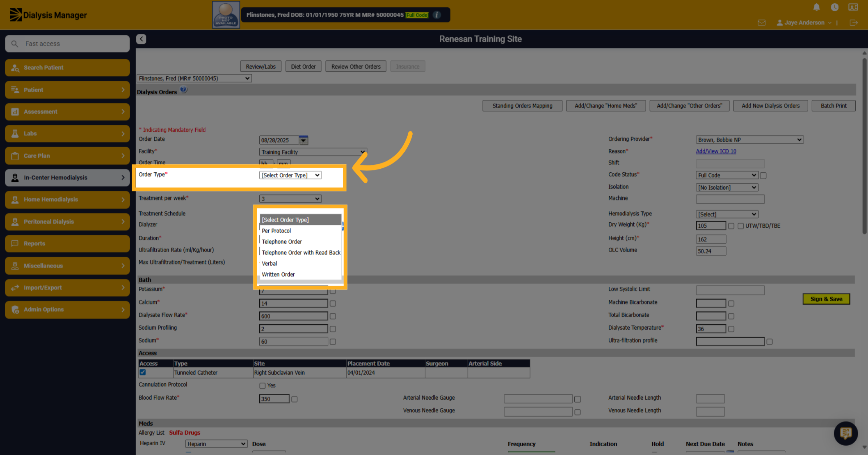Toggle the UTW/TBD/TBE checkbox
This screenshot has height=455, width=868.
point(740,226)
